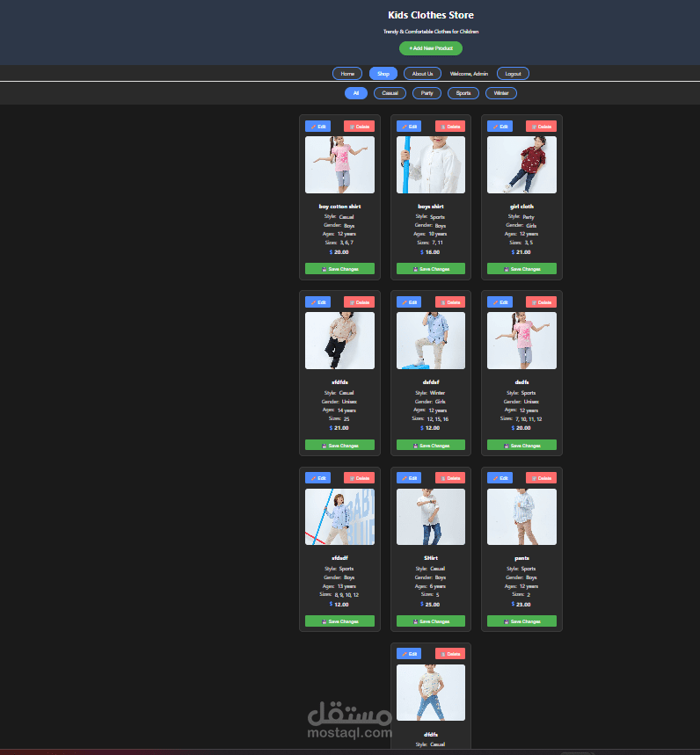700x755 pixels.
Task: Open the boys shirt product image
Action: pos(431,164)
